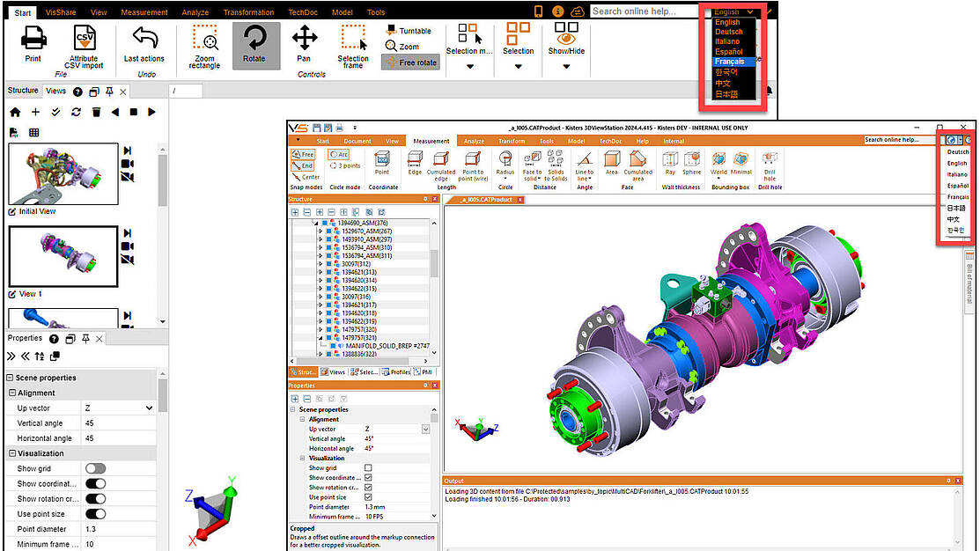Expand the Show/Hide dropdown arrow
Viewport: 980px width, 551px height.
click(567, 66)
